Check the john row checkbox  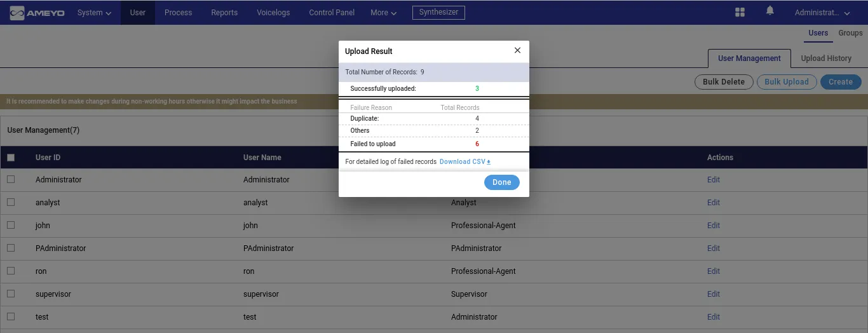point(11,226)
